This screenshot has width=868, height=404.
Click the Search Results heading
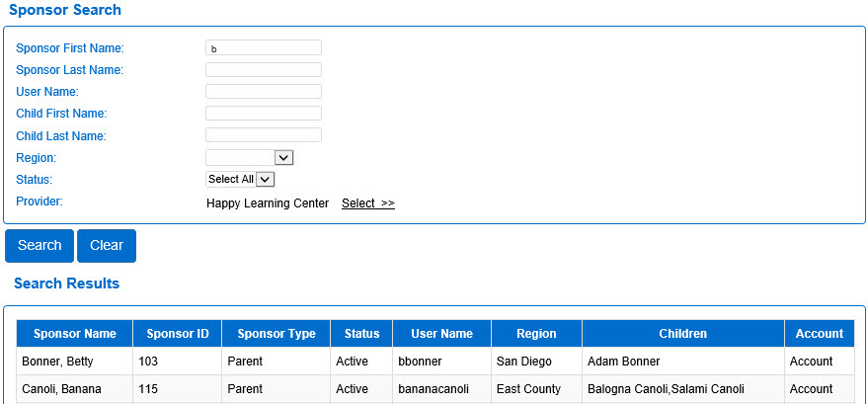(x=66, y=283)
